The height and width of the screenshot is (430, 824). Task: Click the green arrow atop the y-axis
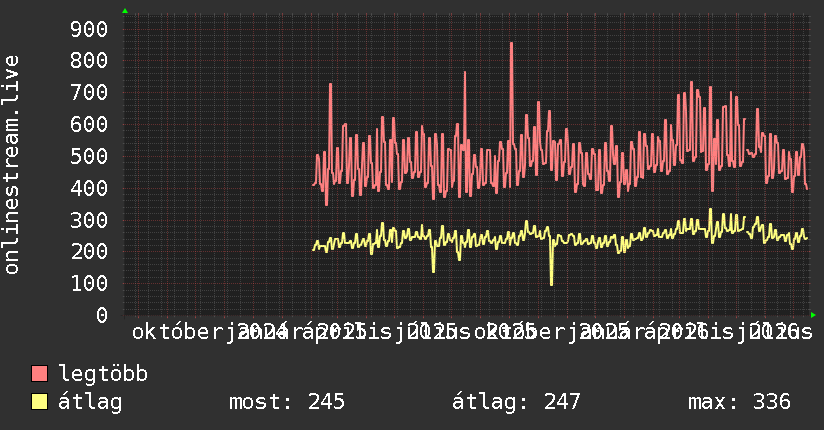(x=125, y=11)
